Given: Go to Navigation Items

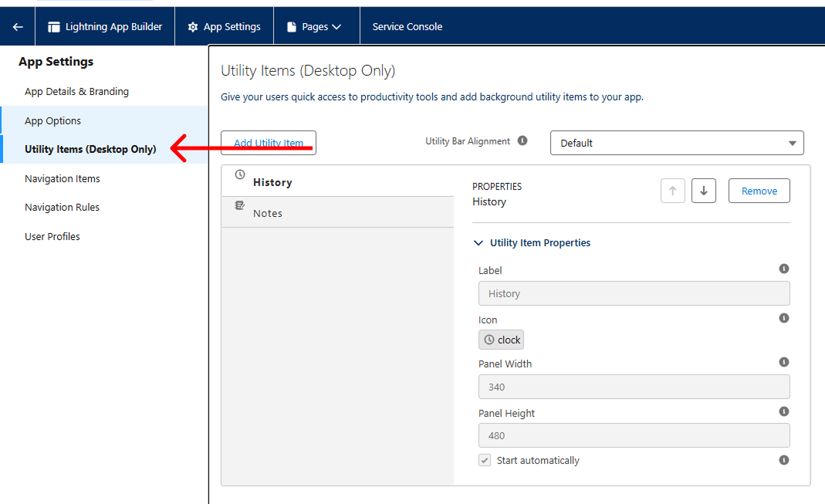Looking at the screenshot, I should click(62, 179).
